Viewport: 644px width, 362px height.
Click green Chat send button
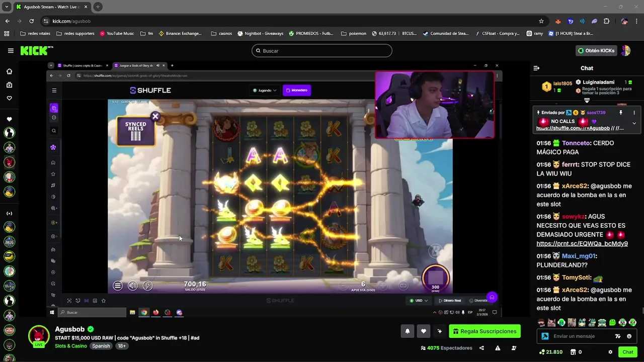coord(627,352)
